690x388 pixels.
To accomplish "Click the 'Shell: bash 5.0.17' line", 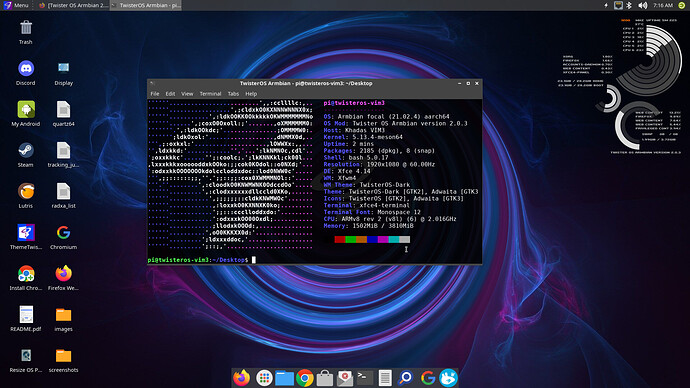I will [356, 157].
